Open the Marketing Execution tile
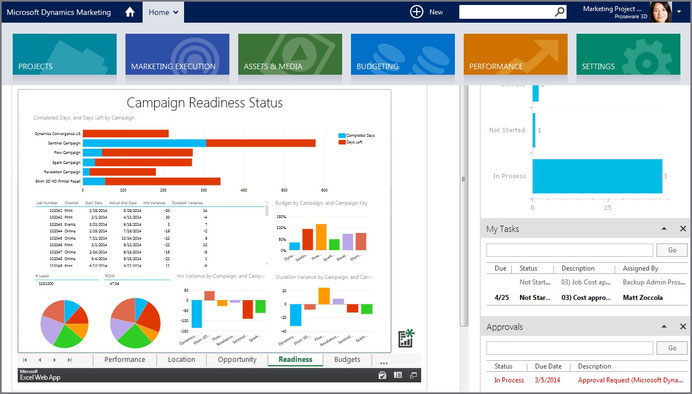 pos(177,54)
